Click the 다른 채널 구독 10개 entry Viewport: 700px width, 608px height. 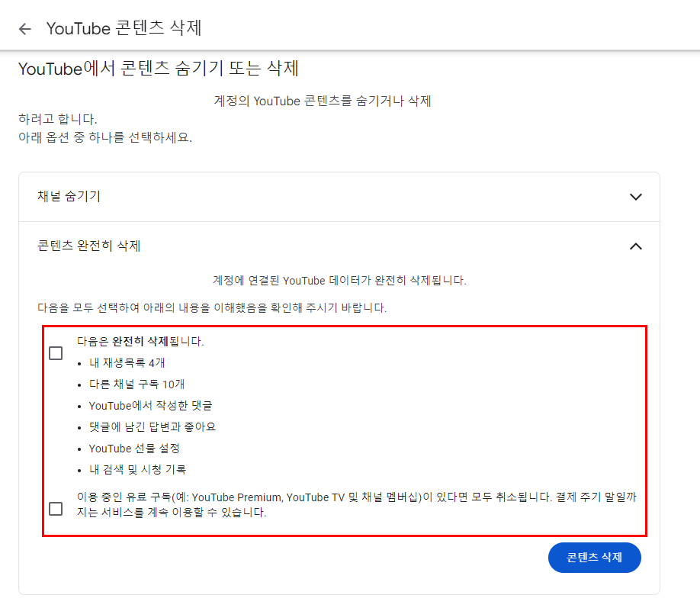click(x=136, y=384)
